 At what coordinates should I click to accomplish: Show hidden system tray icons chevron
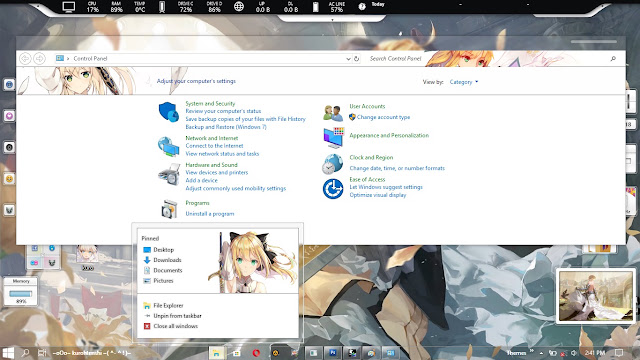coord(541,353)
